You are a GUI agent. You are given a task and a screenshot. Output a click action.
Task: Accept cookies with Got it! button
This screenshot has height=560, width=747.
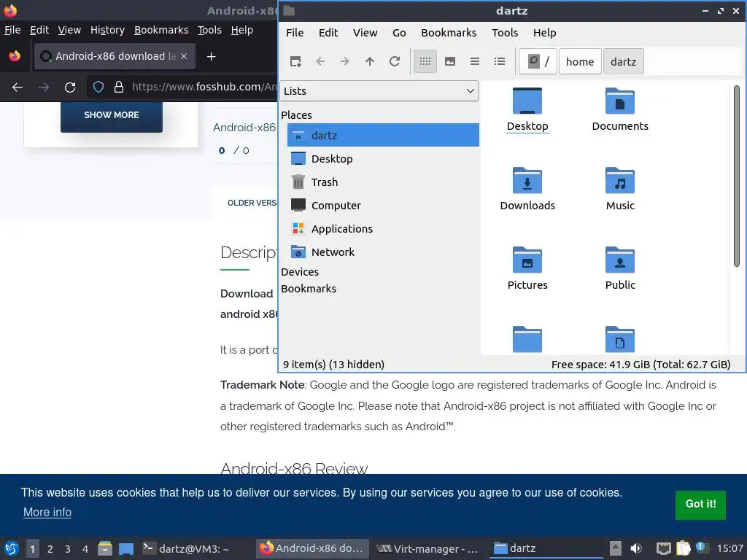point(700,505)
